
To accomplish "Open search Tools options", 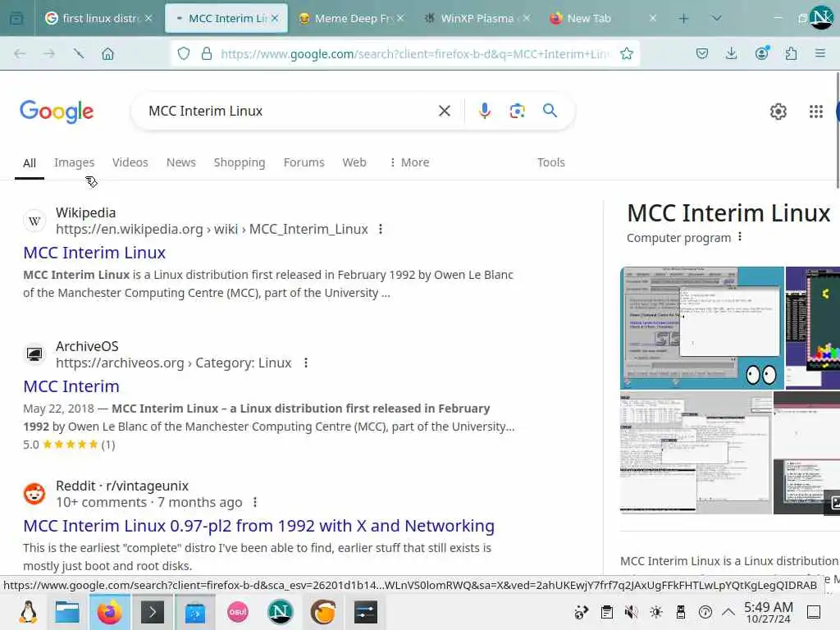I will [550, 162].
